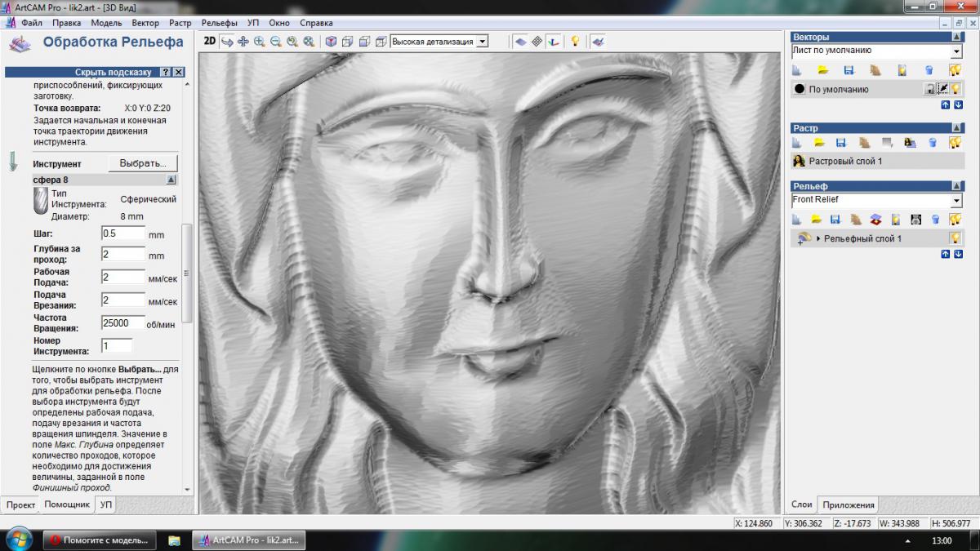Select the 'Растровый слой 1' raster layer

(x=876, y=162)
